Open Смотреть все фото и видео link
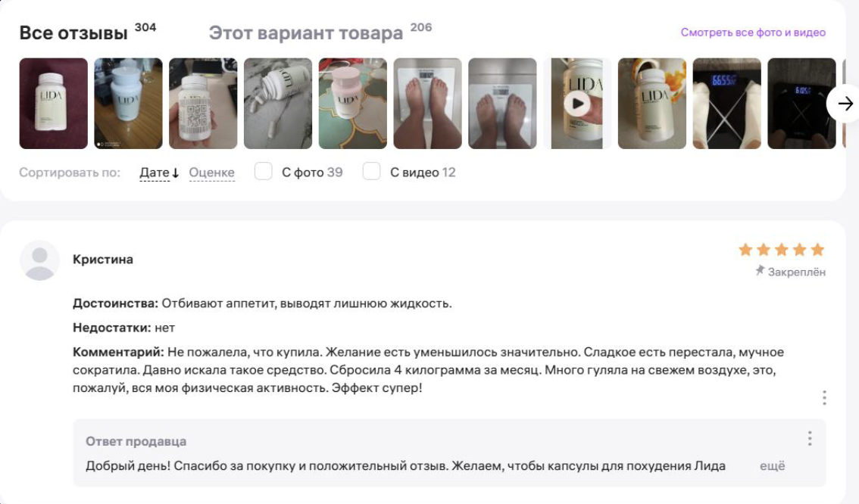This screenshot has width=859, height=504. (x=753, y=33)
